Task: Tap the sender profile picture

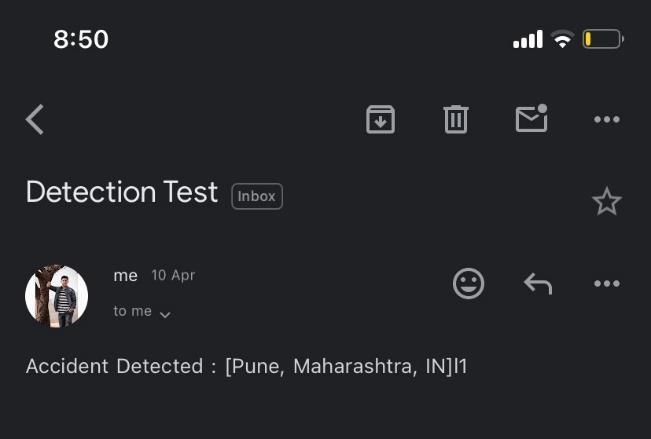Action: click(57, 296)
